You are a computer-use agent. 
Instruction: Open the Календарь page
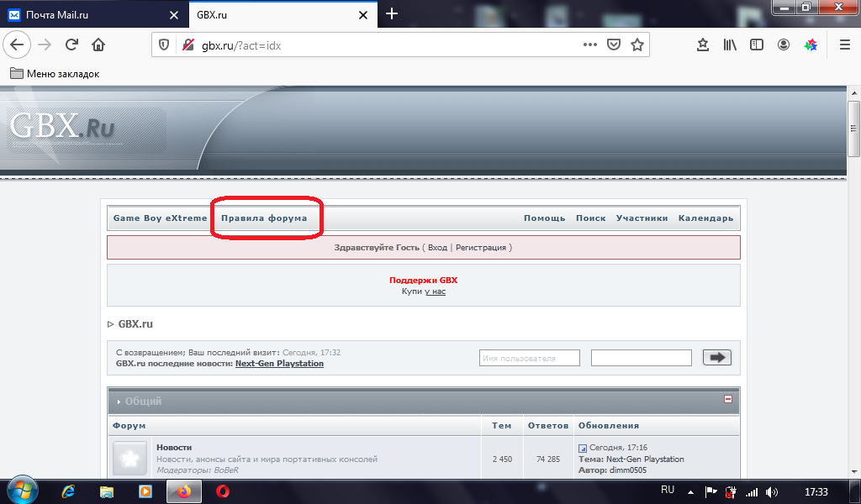[x=705, y=218]
